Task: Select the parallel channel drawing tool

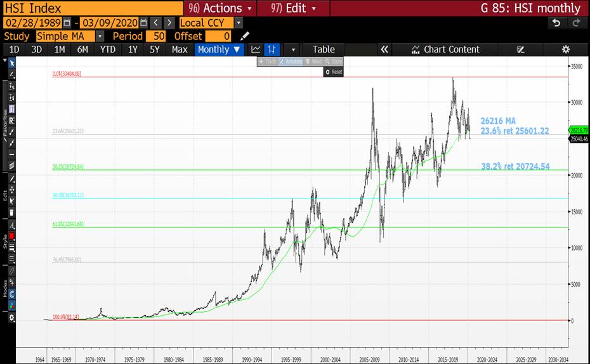Action: [x=11, y=166]
